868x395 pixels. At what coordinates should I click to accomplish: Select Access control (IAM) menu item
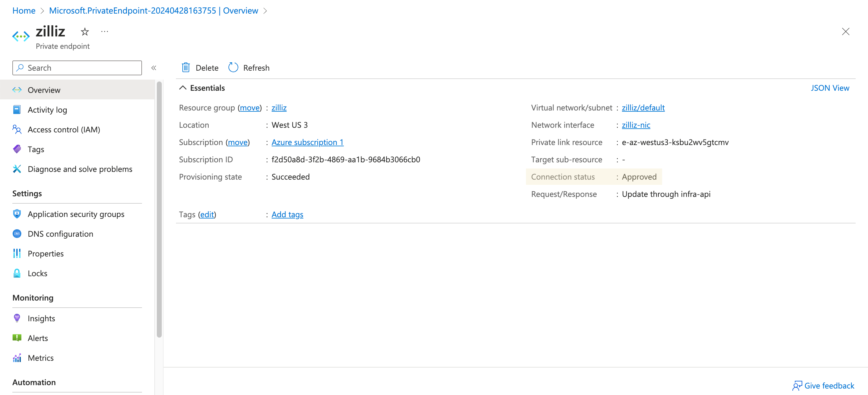[64, 130]
